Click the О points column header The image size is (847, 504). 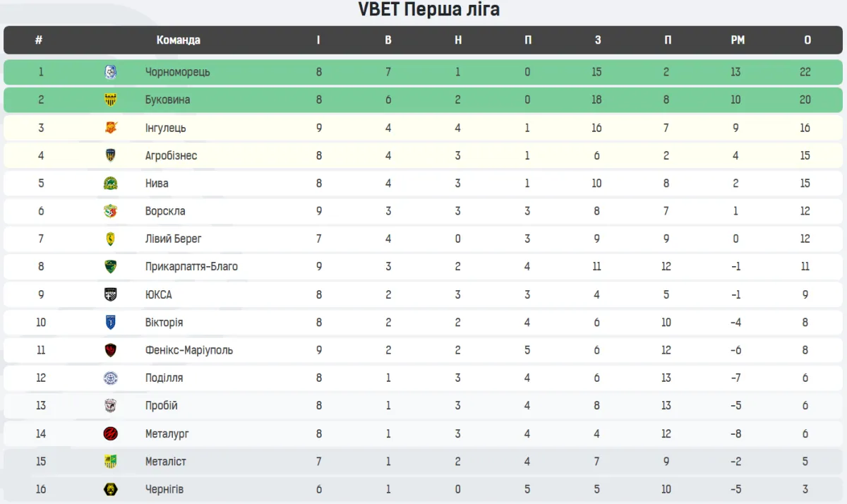pyautogui.click(x=807, y=40)
